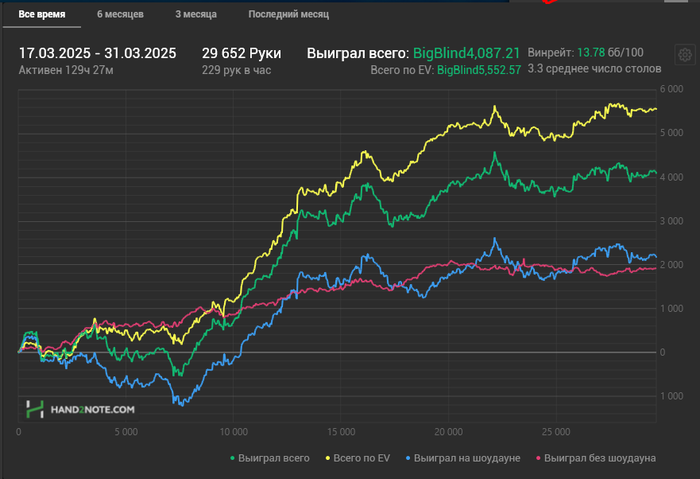Select the 'Все время' tab

click(42, 14)
